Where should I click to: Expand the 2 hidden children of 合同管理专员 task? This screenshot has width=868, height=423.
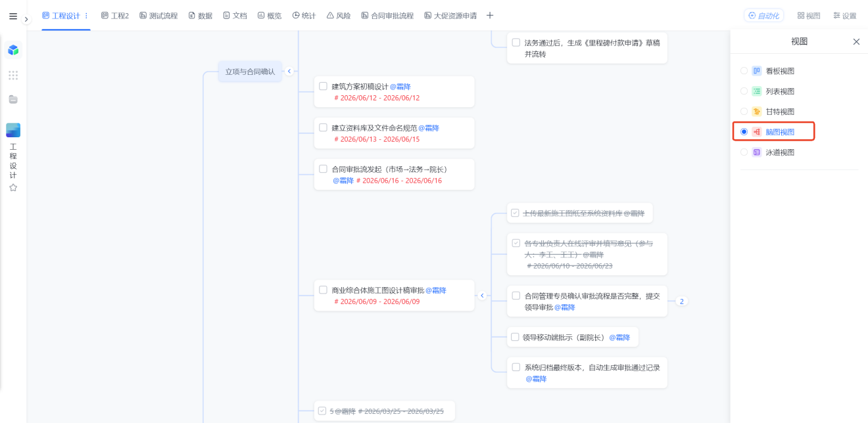pyautogui.click(x=682, y=301)
